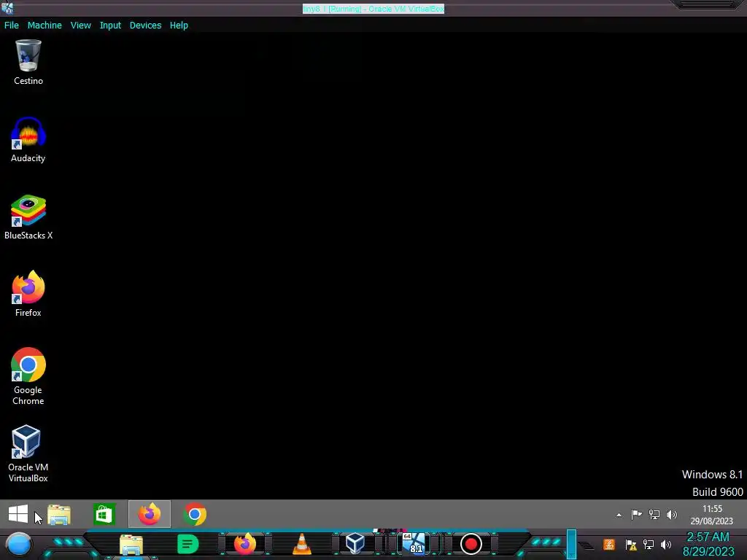Screen dimensions: 747x560
Task: Open the VirtualBox Devices menu
Action: pyautogui.click(x=145, y=26)
